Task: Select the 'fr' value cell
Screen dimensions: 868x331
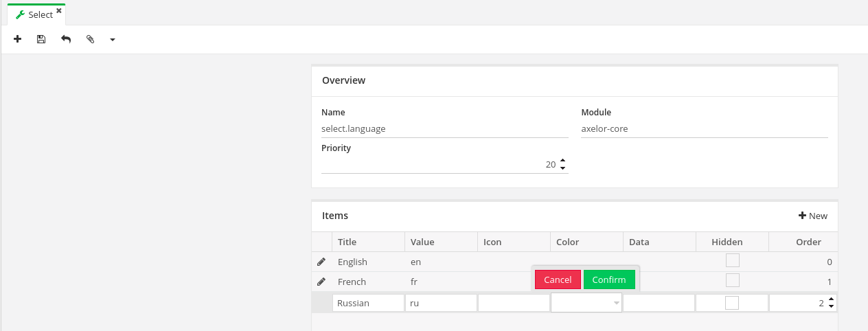Action: pyautogui.click(x=442, y=282)
